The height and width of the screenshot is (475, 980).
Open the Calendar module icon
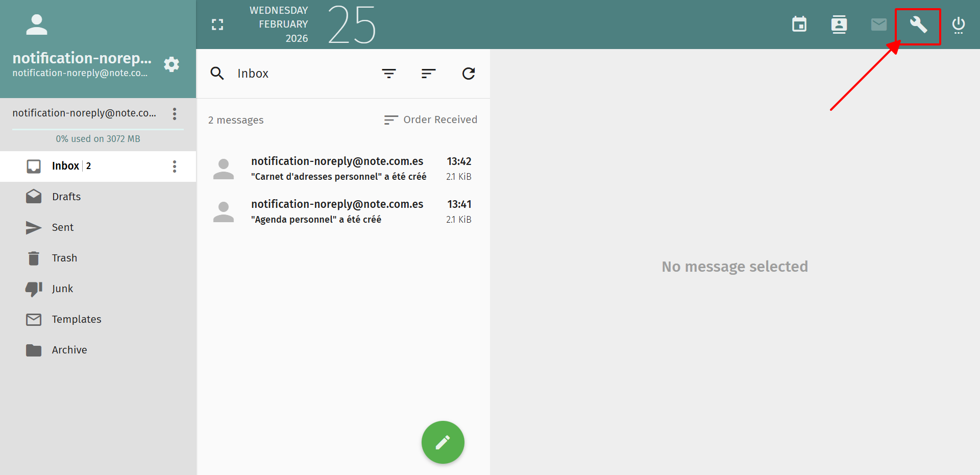pyautogui.click(x=799, y=24)
